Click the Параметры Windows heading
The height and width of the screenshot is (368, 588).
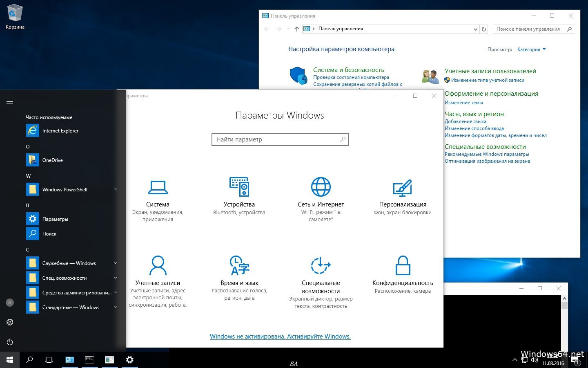(x=280, y=115)
